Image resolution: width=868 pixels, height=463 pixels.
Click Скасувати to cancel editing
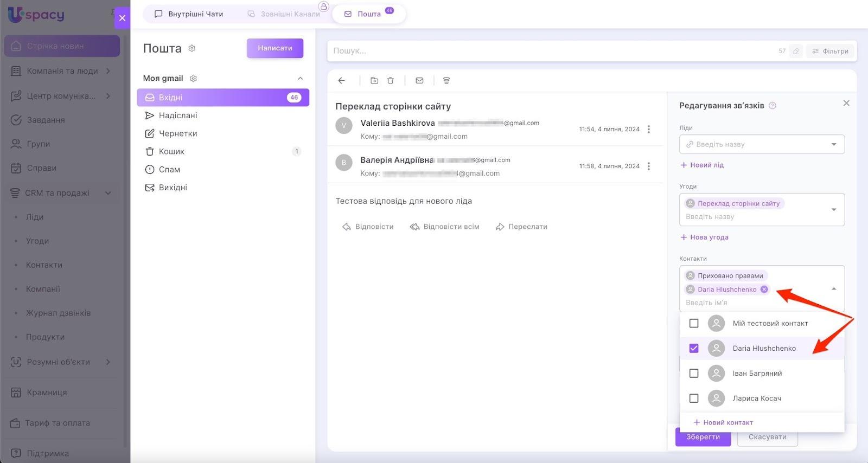[x=767, y=437]
